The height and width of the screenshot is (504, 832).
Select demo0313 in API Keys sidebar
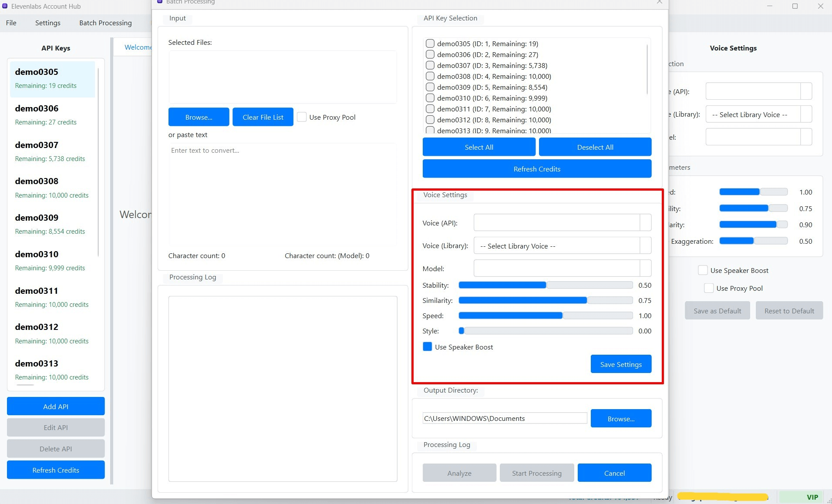[x=52, y=370]
